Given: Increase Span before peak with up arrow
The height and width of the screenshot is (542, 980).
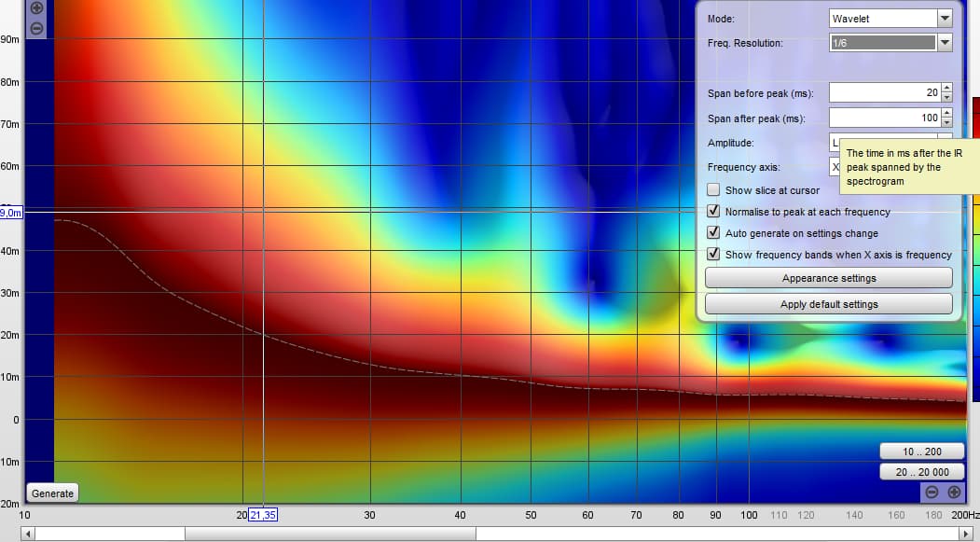Looking at the screenshot, I should (x=946, y=89).
